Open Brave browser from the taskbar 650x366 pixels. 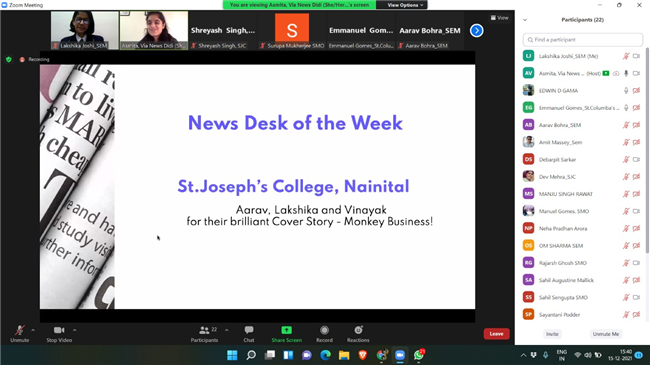click(363, 355)
